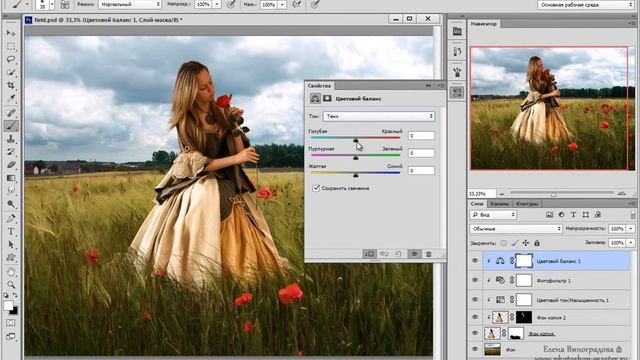
Task: Open the Тон (Tone) dropdown
Action: click(x=379, y=116)
